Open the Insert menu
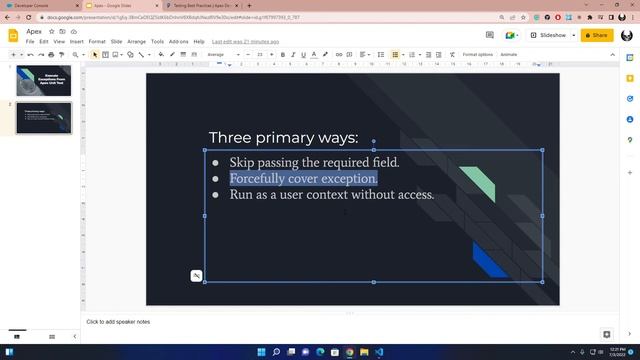The width and height of the screenshot is (640, 360). pyautogui.click(x=76, y=42)
